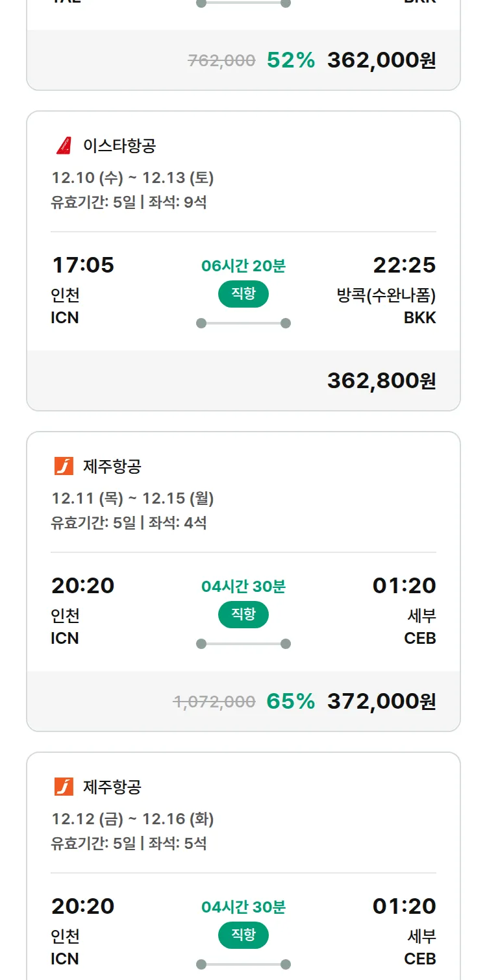487x980 pixels.
Task: Click the 65% discount label
Action: click(290, 702)
